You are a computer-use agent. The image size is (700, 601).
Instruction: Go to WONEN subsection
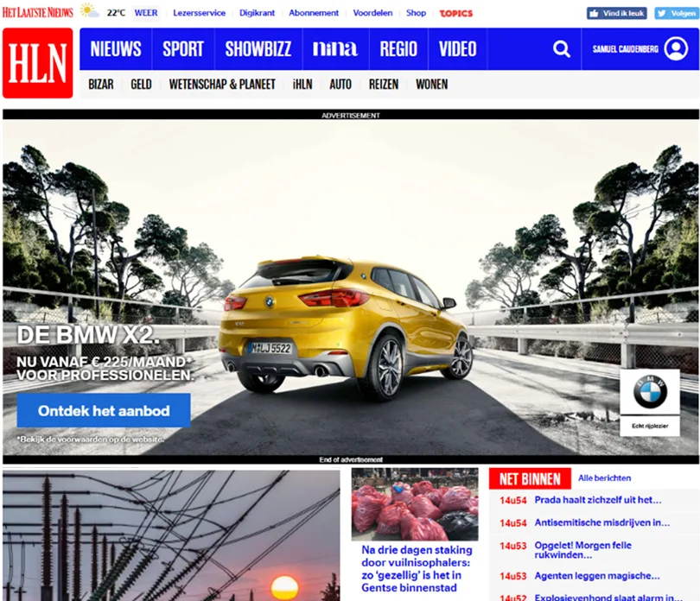[x=432, y=85]
